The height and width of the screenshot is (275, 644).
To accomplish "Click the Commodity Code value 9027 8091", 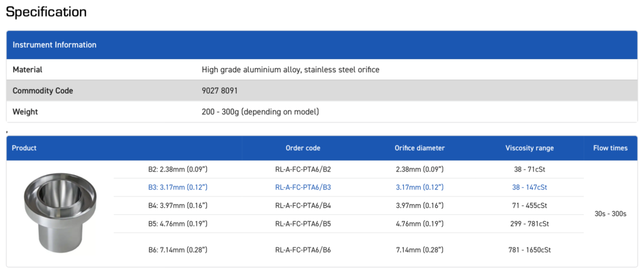I will click(x=219, y=90).
